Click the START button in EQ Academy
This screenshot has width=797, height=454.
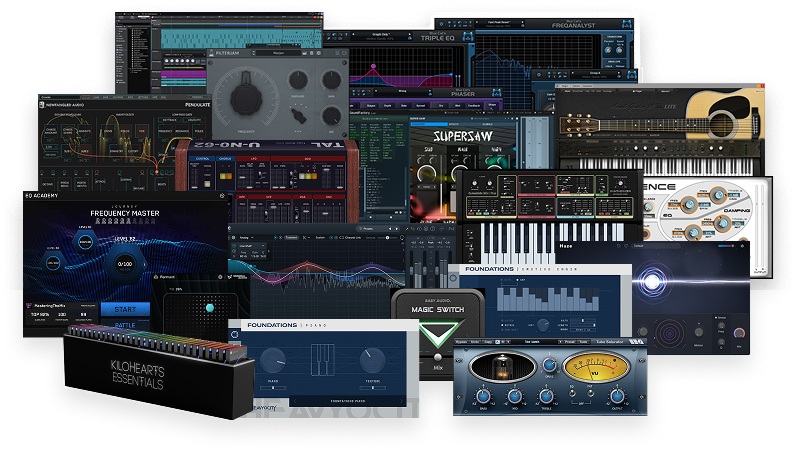click(125, 309)
